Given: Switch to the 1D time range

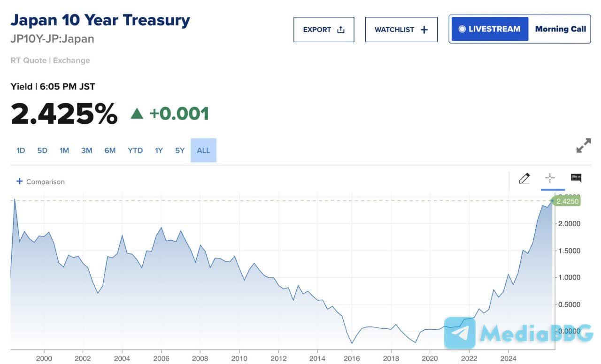Looking at the screenshot, I should click(21, 151).
